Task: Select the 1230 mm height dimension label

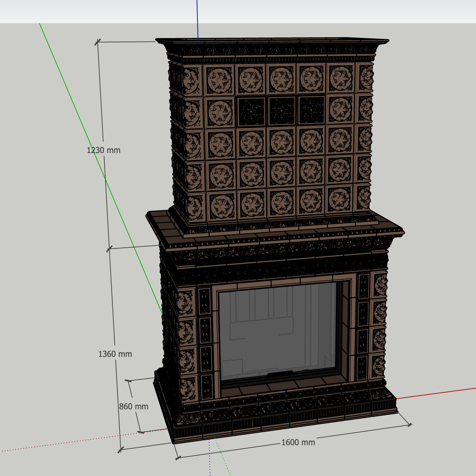Action: 104,150
